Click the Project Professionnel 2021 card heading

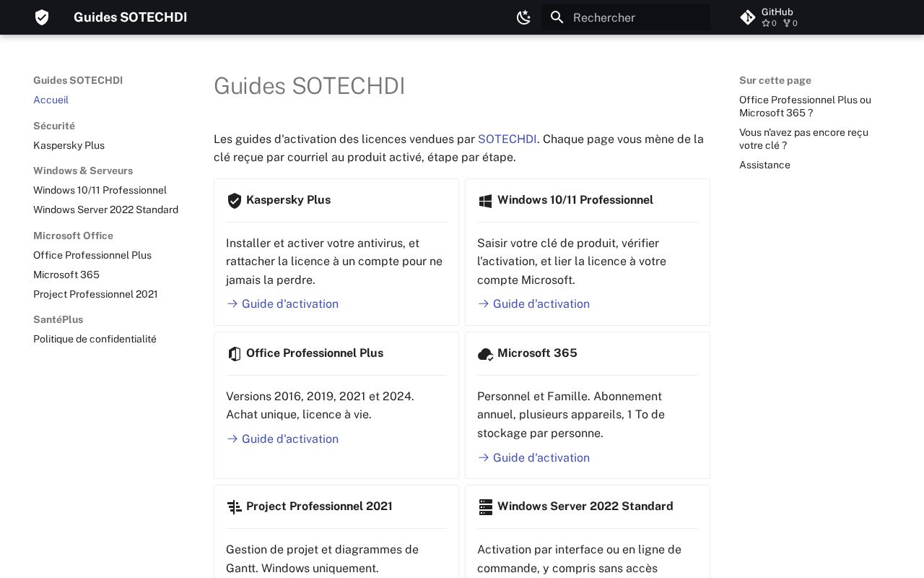(319, 506)
